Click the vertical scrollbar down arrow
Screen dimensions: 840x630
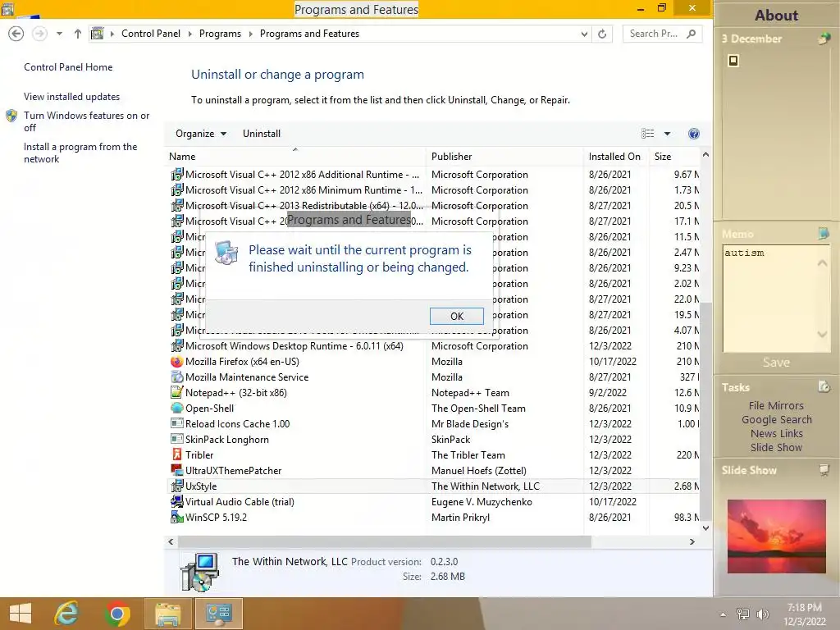(x=705, y=528)
